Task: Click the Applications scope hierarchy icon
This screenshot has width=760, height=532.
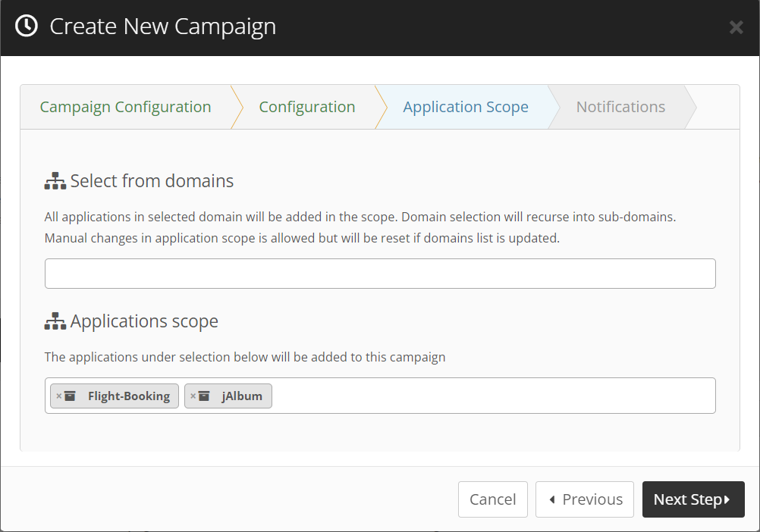Action: point(55,321)
